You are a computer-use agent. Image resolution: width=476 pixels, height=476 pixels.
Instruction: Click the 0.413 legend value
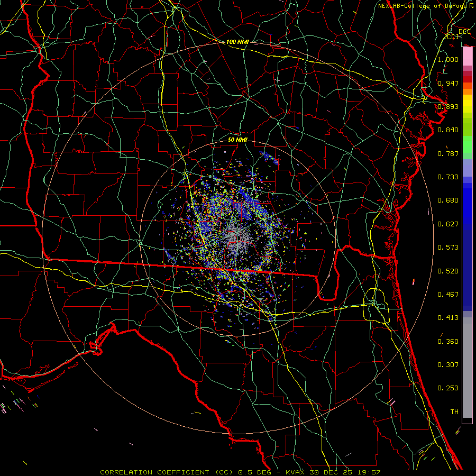coord(448,318)
